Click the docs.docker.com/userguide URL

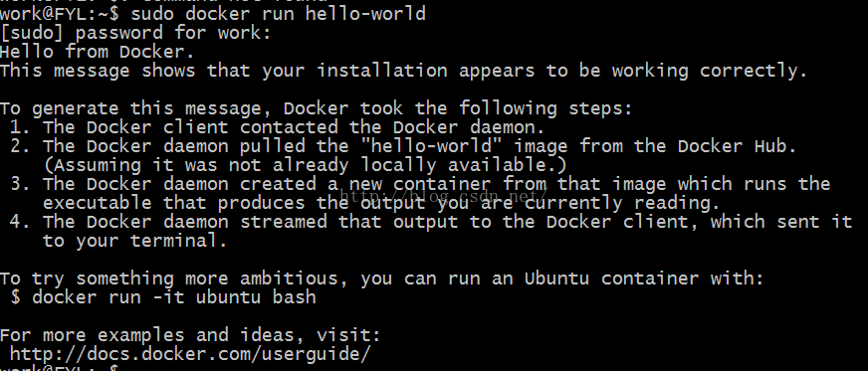coord(190,354)
